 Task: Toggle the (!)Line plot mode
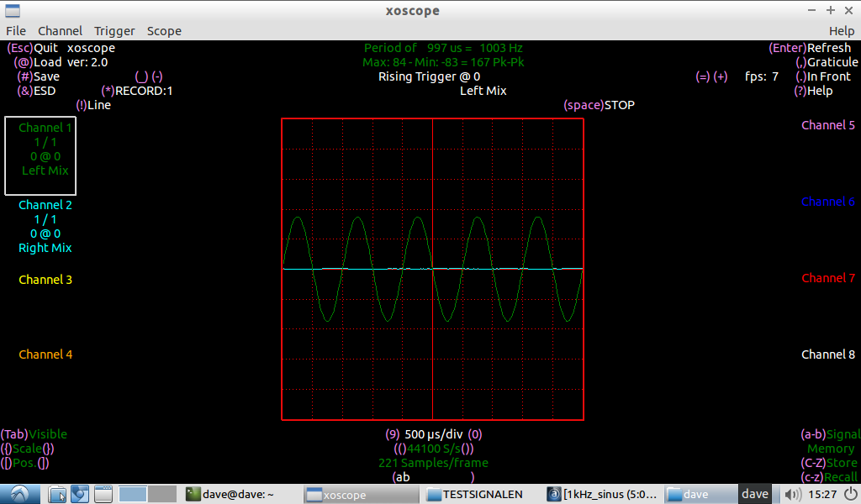point(93,105)
